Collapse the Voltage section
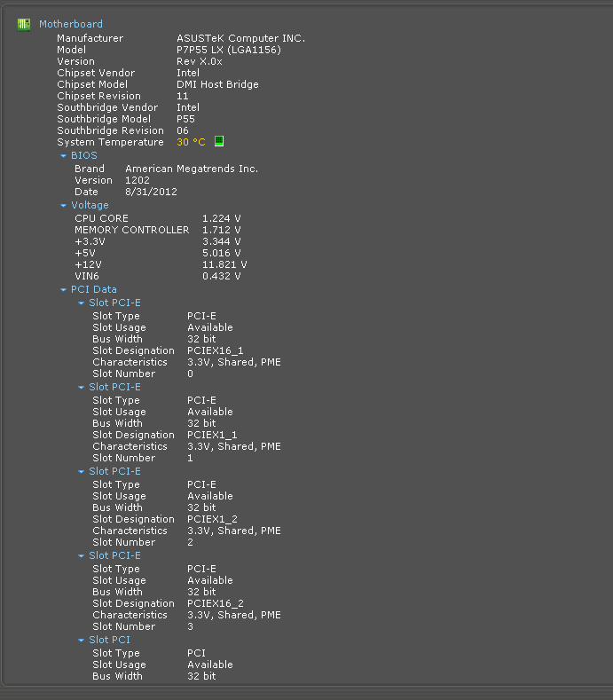Viewport: 613px width, 700px height. pos(63,205)
